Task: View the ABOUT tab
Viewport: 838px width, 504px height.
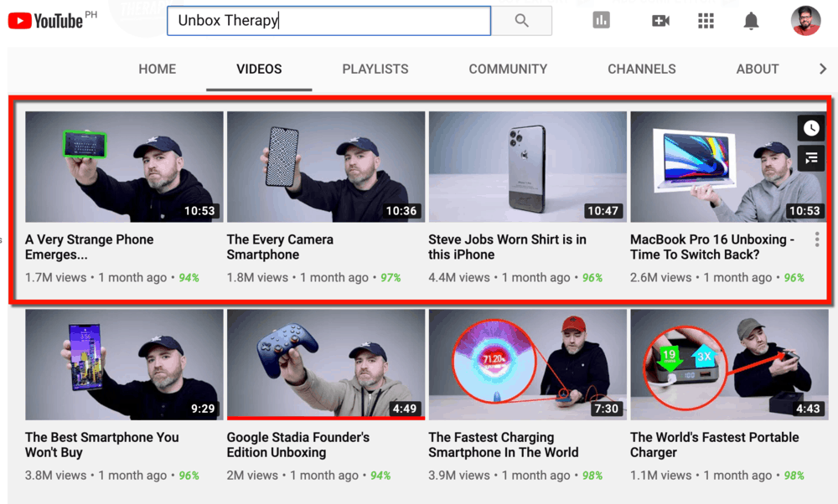Action: 758,69
